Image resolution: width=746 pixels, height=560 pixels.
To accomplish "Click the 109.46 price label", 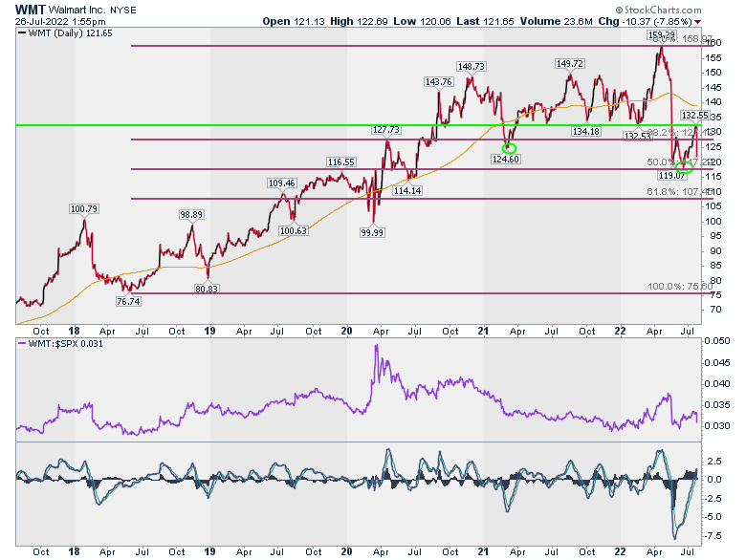I will 281,183.
